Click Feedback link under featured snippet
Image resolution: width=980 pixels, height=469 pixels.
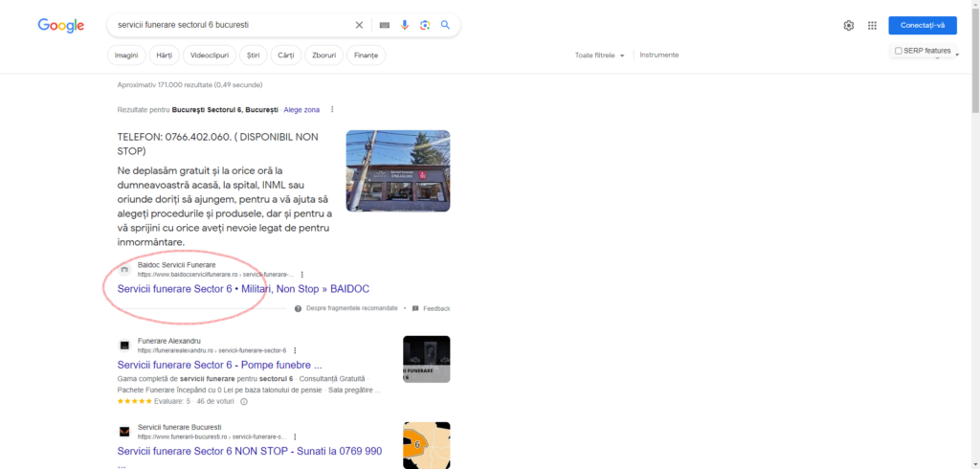click(436, 308)
